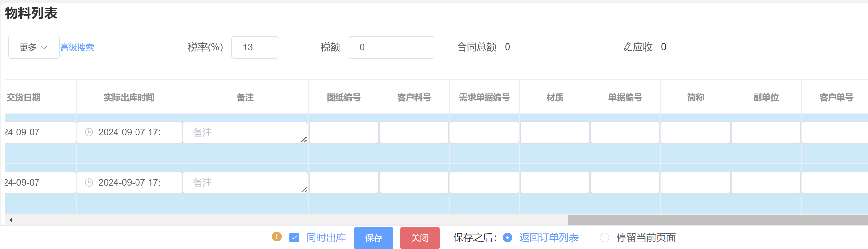Click second row 备注 textarea

click(x=245, y=182)
